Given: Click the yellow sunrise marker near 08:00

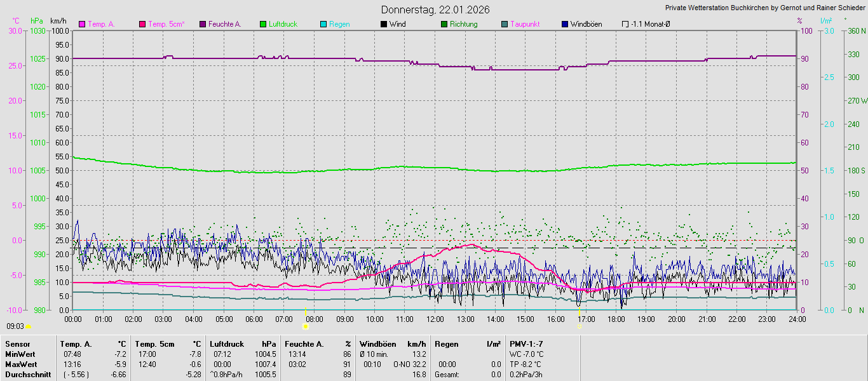Looking at the screenshot, I should [x=306, y=326].
